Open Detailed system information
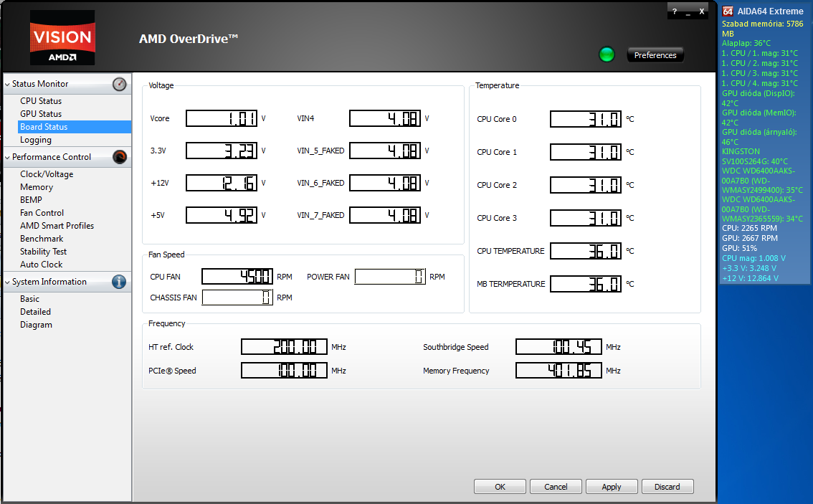Viewport: 813px width, 504px height. tap(35, 312)
